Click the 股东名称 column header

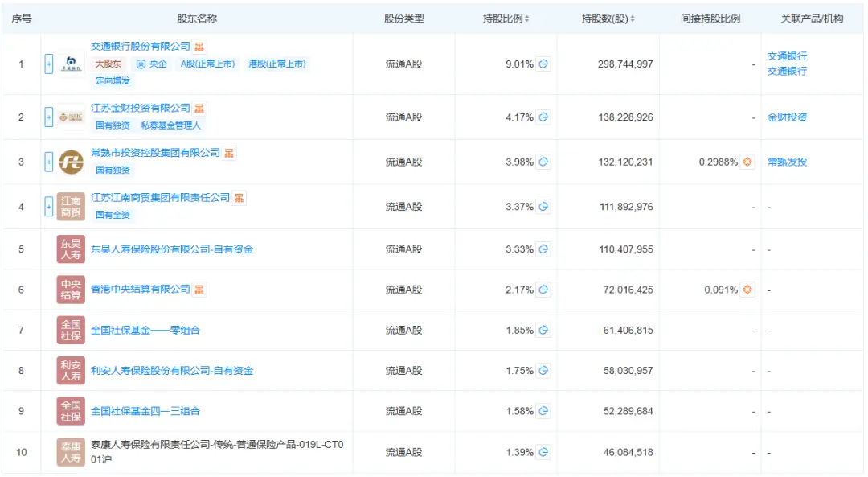coord(197,19)
